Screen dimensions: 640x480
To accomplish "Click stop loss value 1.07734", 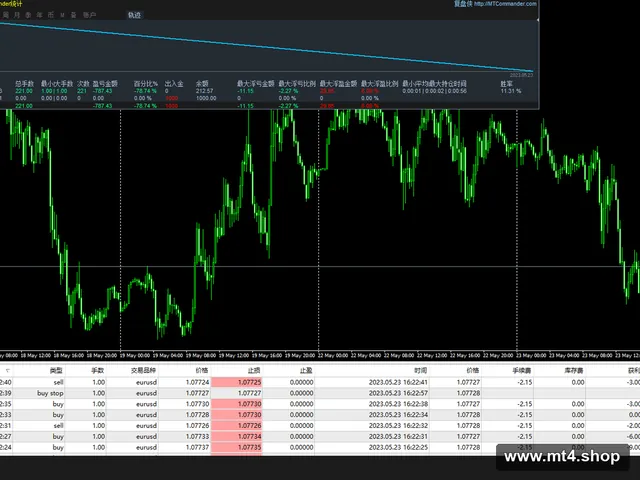I will [x=249, y=437].
